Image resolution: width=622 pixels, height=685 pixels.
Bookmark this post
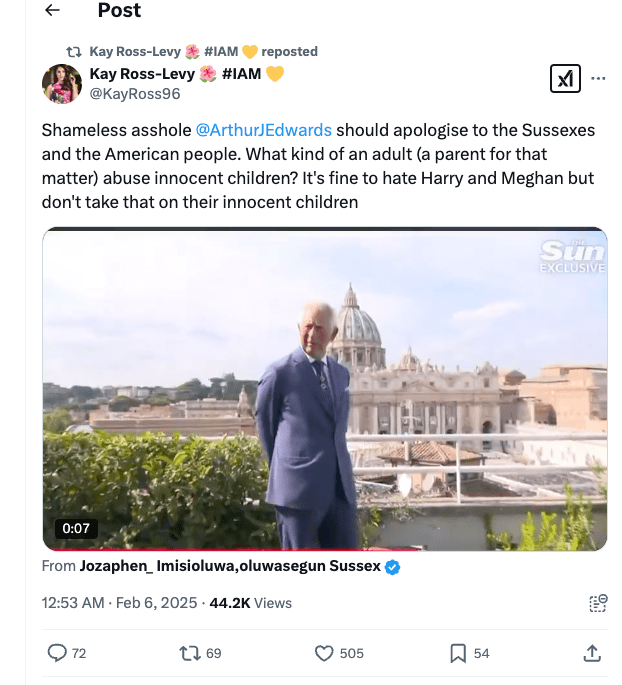458,653
